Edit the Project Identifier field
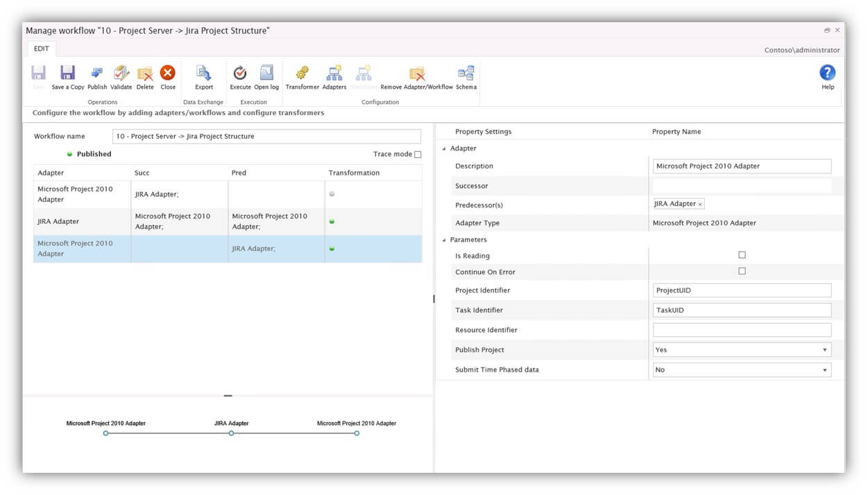868x495 pixels. pos(742,290)
